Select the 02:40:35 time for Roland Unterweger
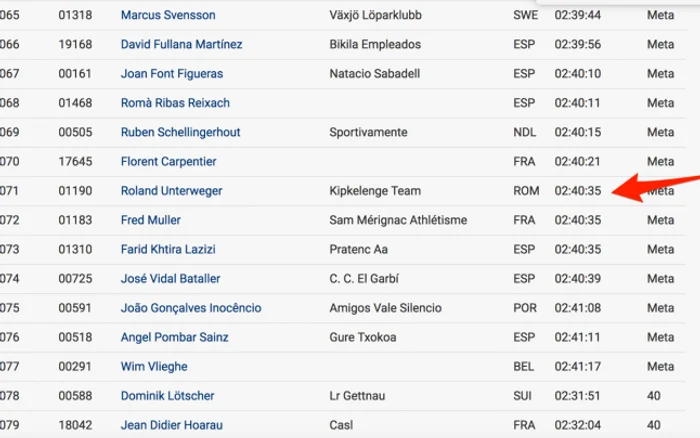This screenshot has height=438, width=700. [x=578, y=191]
